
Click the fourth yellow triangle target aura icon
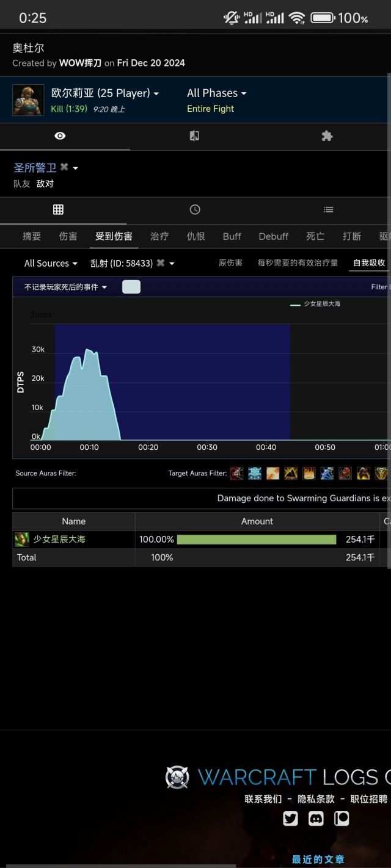[291, 473]
